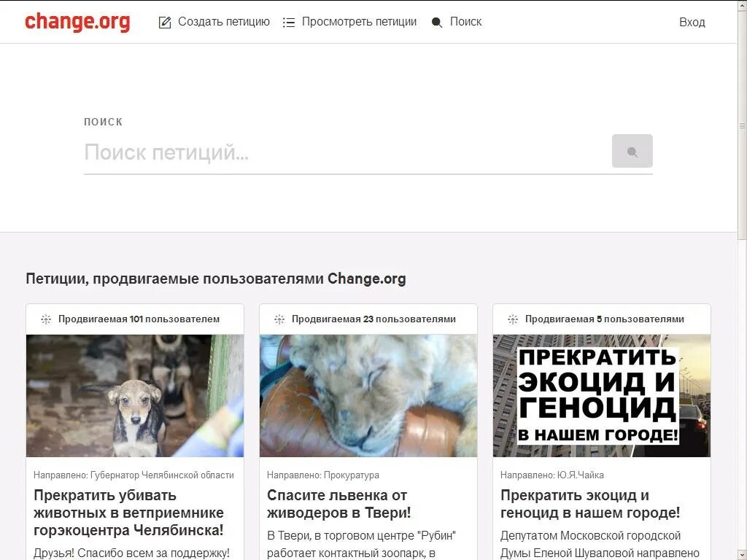This screenshot has width=747, height=560.
Task: Open petition Спасите львенка от живодеров в Твери
Action: [x=338, y=504]
